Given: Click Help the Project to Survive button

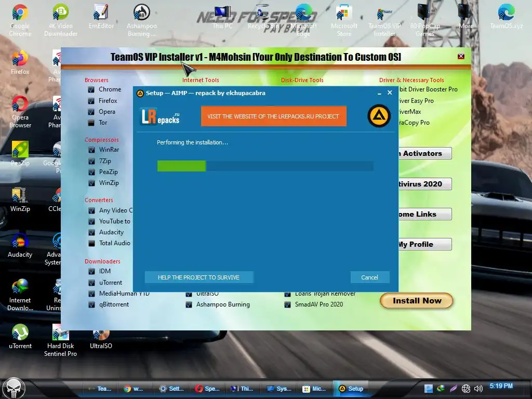Looking at the screenshot, I should click(x=199, y=277).
